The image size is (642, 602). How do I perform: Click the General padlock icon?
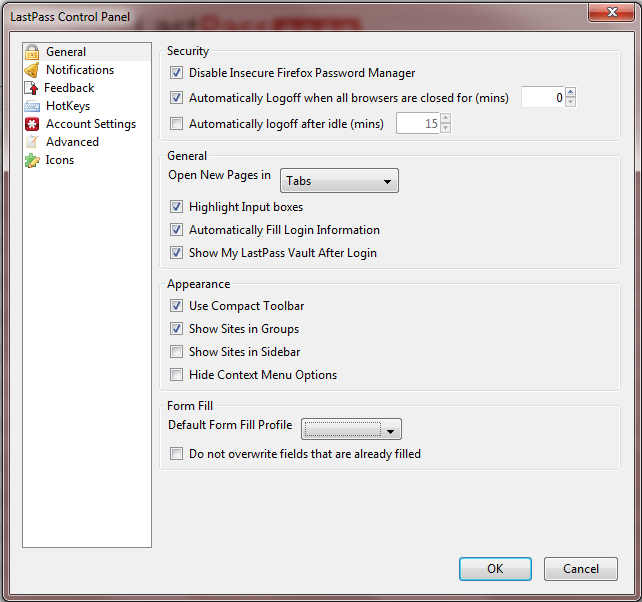tap(32, 52)
